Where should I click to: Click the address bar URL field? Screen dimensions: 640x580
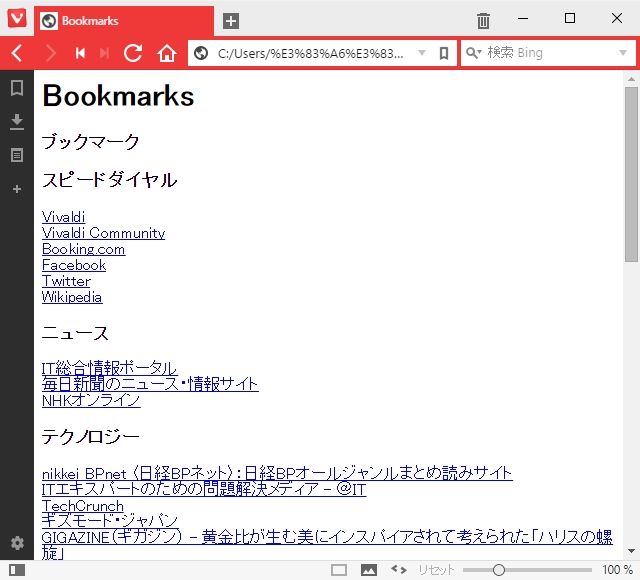(311, 53)
